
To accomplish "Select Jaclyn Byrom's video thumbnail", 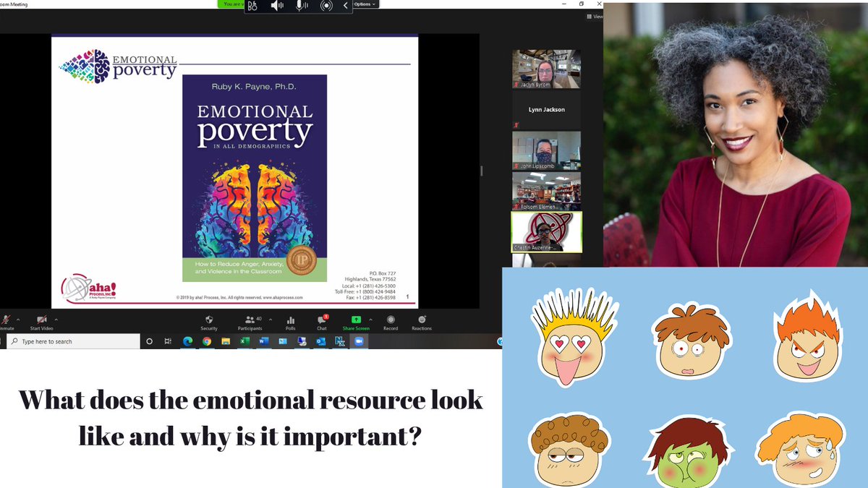I will (546, 69).
